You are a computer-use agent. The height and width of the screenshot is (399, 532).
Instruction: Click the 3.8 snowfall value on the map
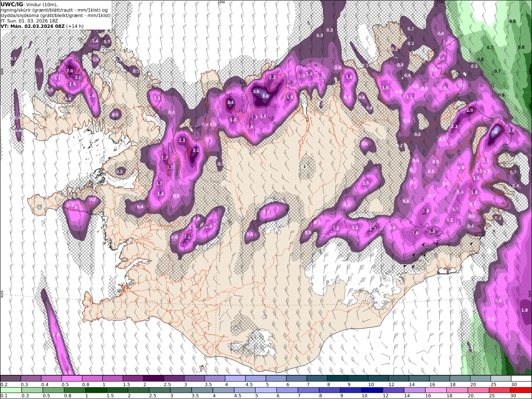[x=265, y=96]
